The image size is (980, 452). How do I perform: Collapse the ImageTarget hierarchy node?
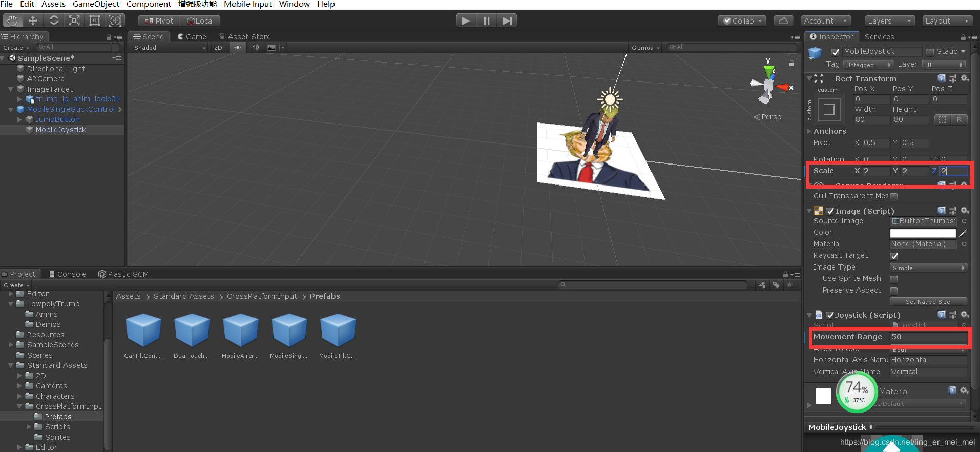[11, 89]
